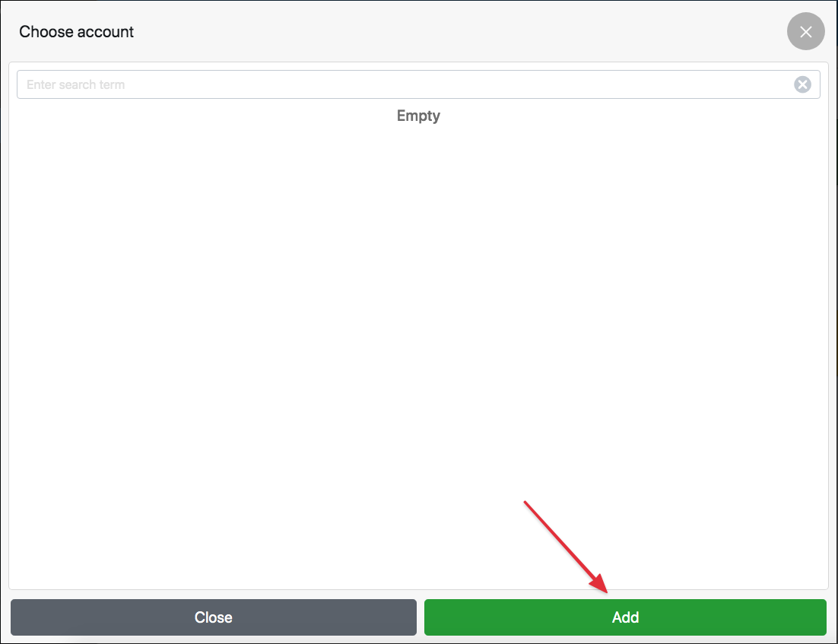Click the blank account list area
838x644 pixels.
pos(418,342)
